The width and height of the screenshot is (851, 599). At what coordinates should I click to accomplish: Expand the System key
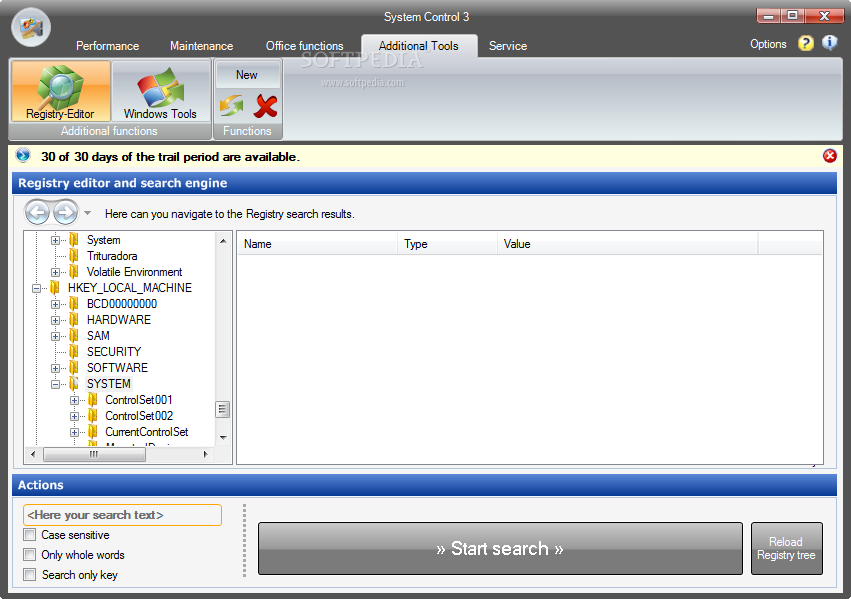pos(55,240)
